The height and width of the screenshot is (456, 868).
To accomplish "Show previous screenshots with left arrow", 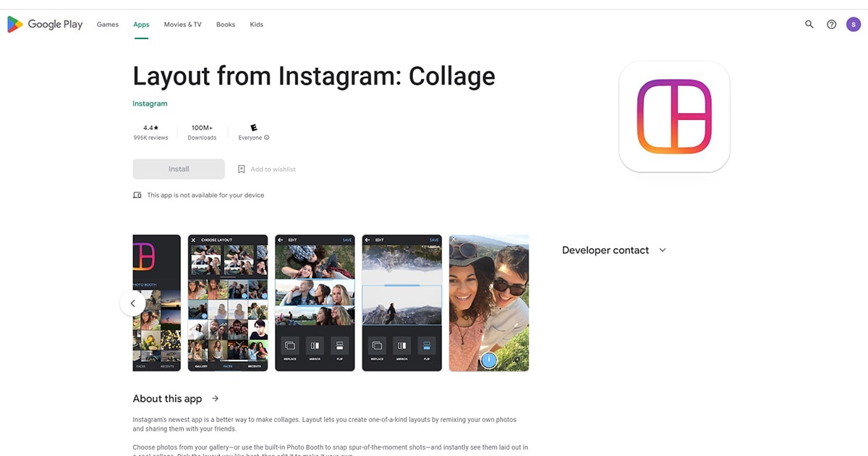I will tap(132, 303).
